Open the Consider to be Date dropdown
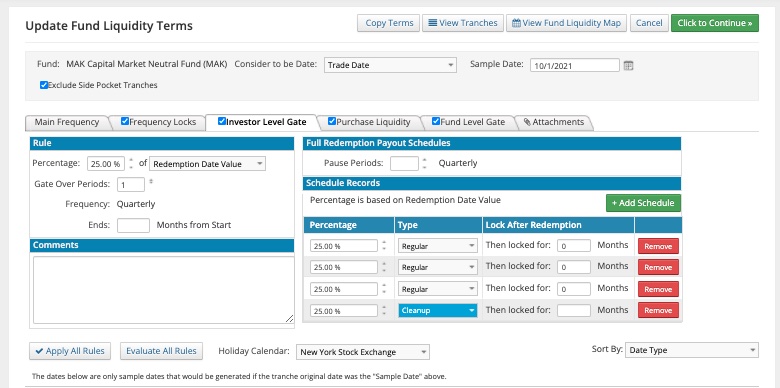 tap(390, 65)
